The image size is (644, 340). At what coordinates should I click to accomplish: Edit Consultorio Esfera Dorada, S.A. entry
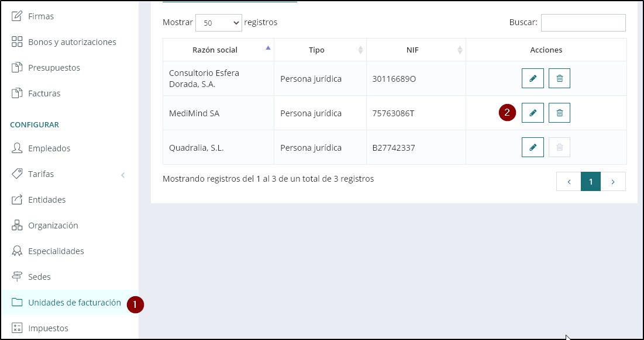532,78
